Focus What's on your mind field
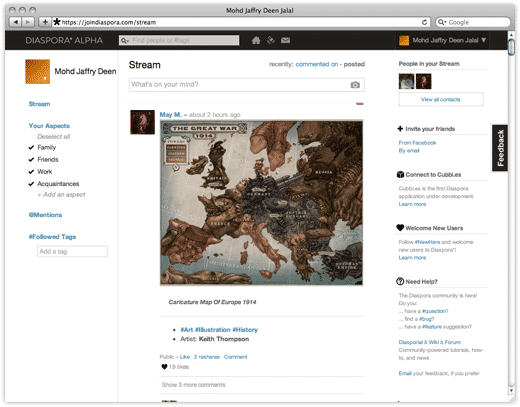Image resolution: width=520 pixels, height=407 pixels. [x=247, y=85]
